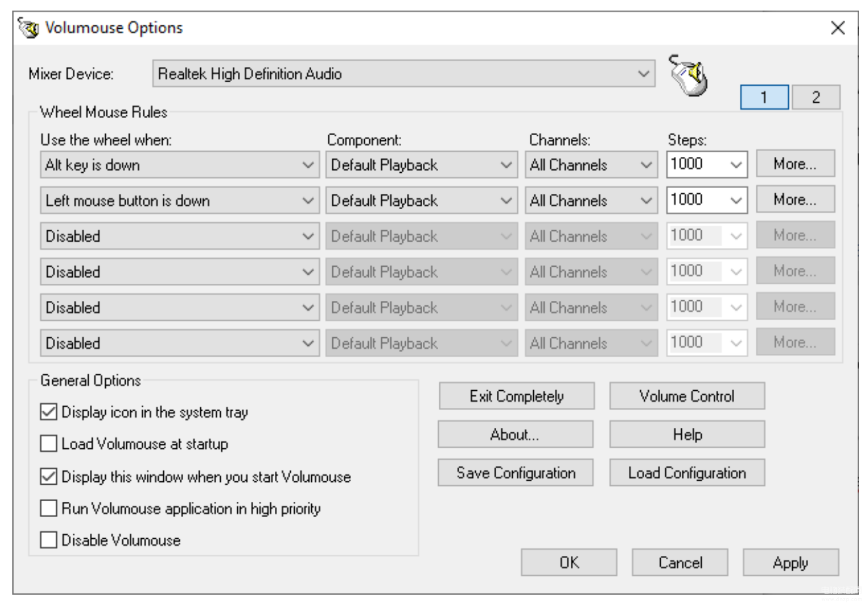Open Volume Control
868x607 pixels.
(687, 396)
